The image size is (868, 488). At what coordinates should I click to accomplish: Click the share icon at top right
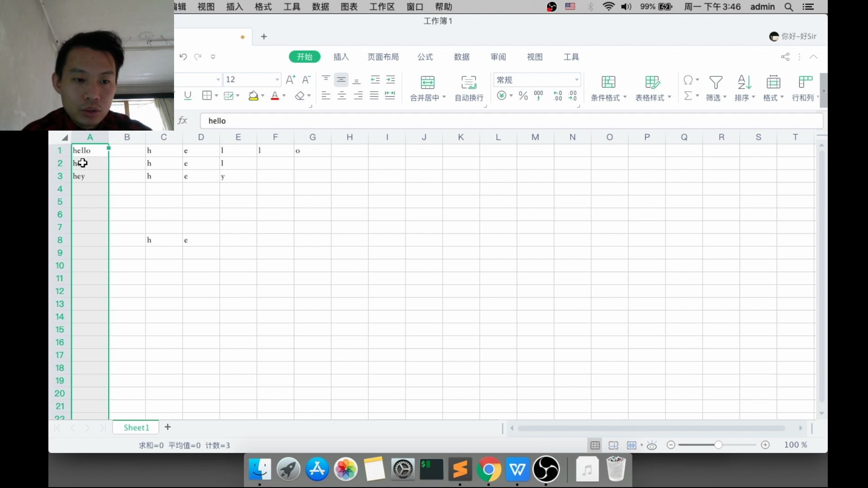point(785,57)
